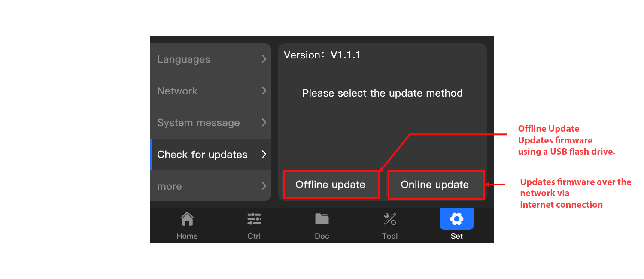644x279 pixels.
Task: Click 'Please select the update method' message
Action: click(382, 93)
